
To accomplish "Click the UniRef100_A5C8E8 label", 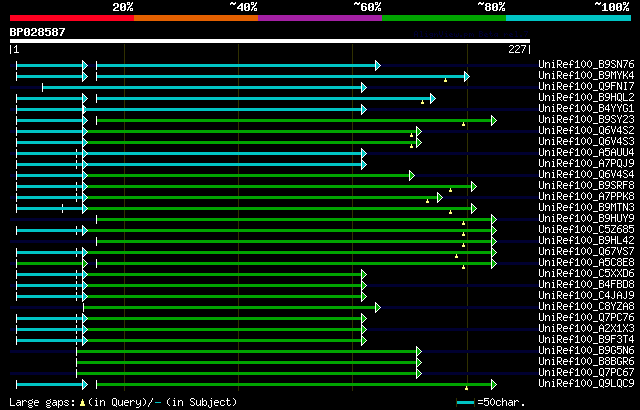I will pyautogui.click(x=586, y=263).
